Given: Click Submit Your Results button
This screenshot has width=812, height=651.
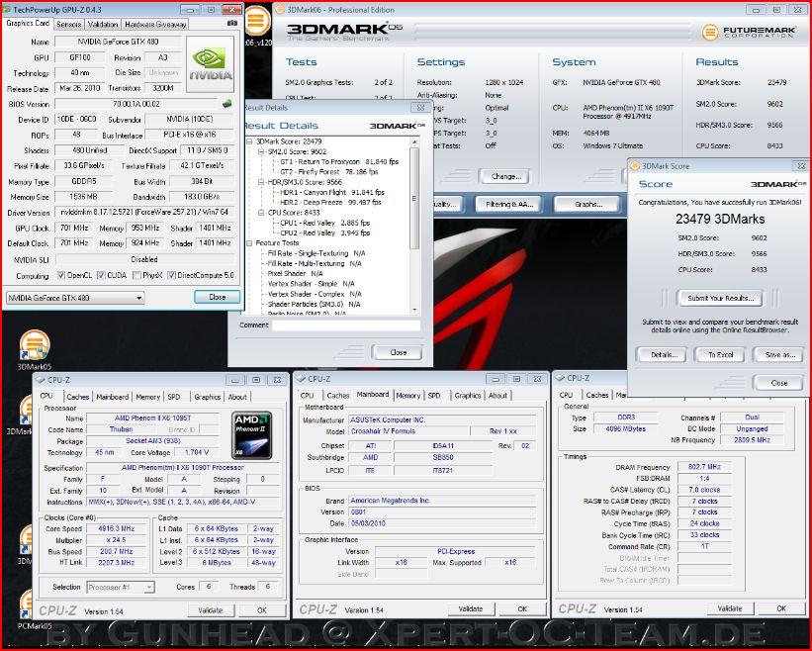Looking at the screenshot, I should (x=720, y=298).
